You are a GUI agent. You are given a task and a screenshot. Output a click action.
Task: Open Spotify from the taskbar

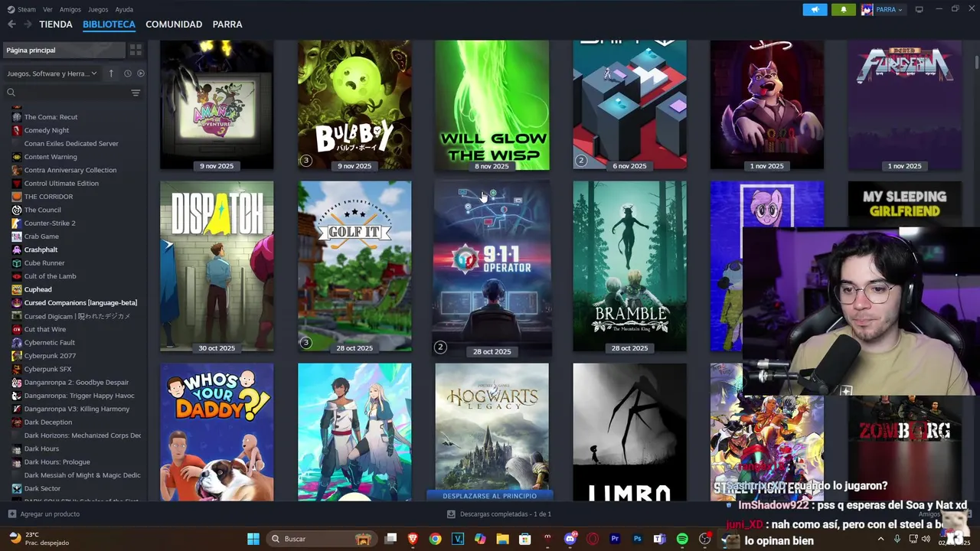(682, 539)
